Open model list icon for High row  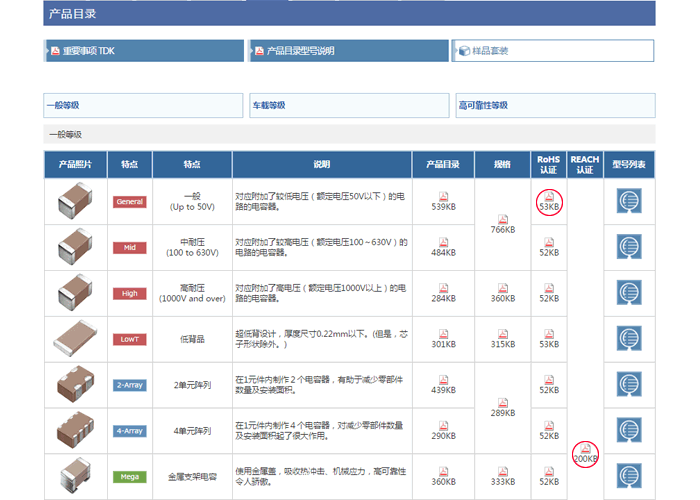pos(629,293)
